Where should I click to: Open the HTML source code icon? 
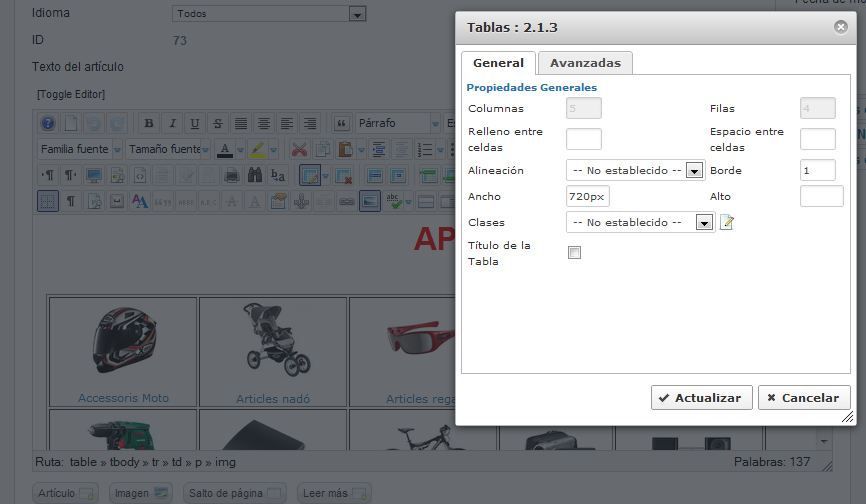[140, 176]
